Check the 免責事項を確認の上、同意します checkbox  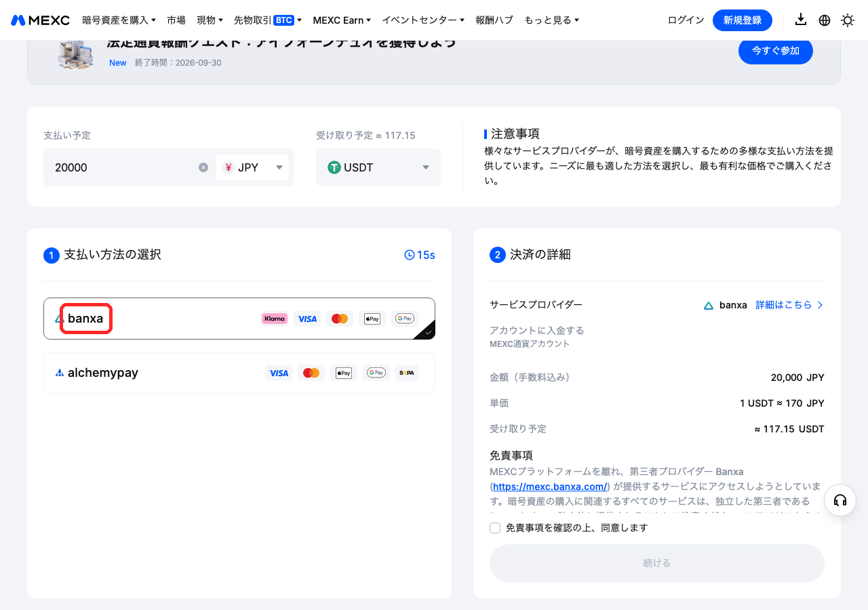click(495, 528)
